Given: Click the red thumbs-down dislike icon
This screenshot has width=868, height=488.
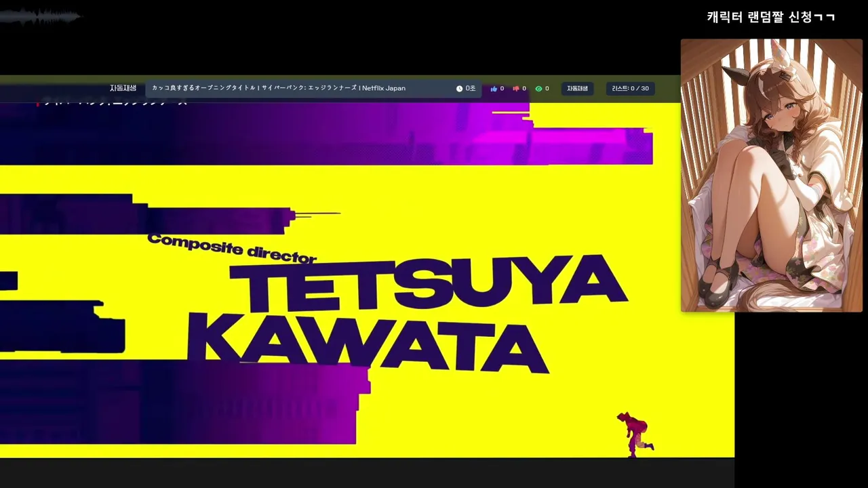Looking at the screenshot, I should (x=516, y=89).
